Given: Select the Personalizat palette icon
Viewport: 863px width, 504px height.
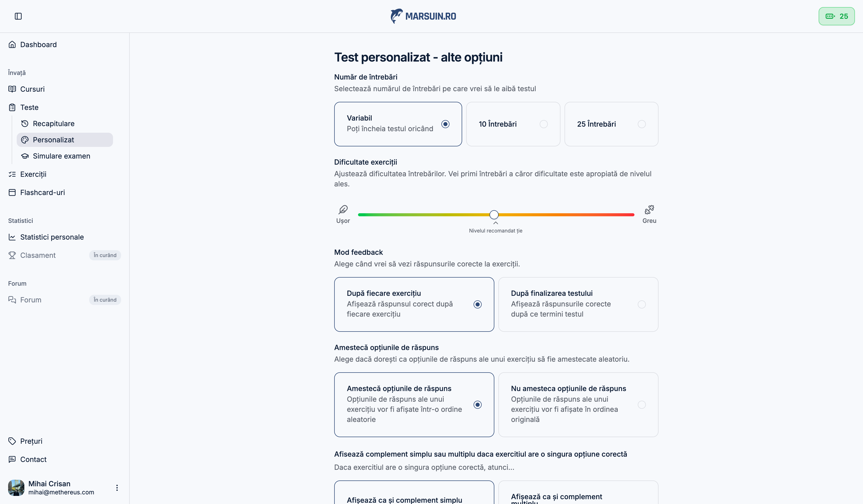Looking at the screenshot, I should click(24, 140).
